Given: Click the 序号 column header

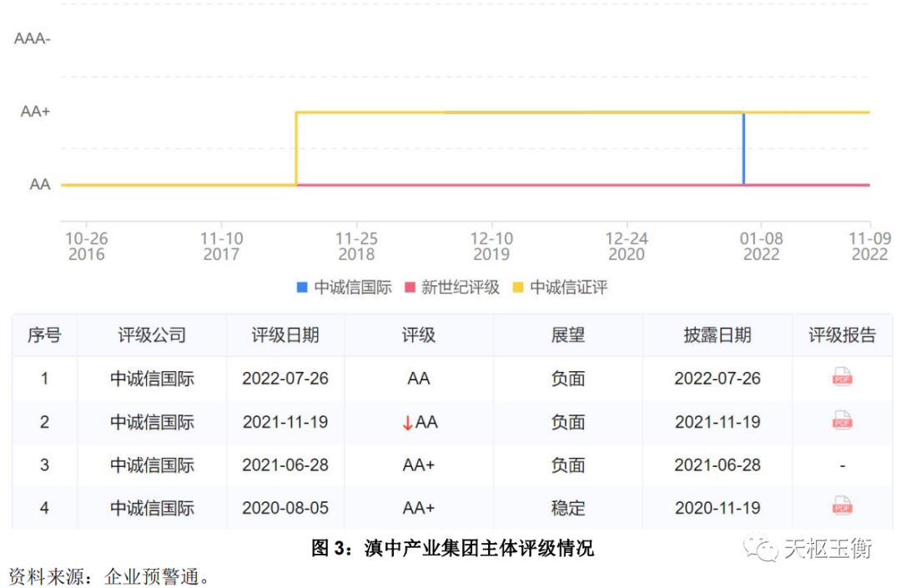Looking at the screenshot, I should (x=44, y=335).
